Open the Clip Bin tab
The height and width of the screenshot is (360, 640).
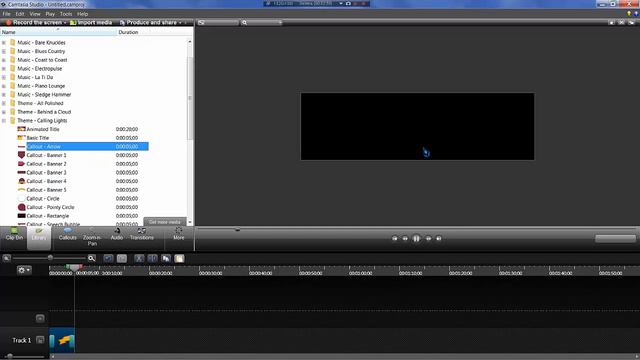coord(14,234)
